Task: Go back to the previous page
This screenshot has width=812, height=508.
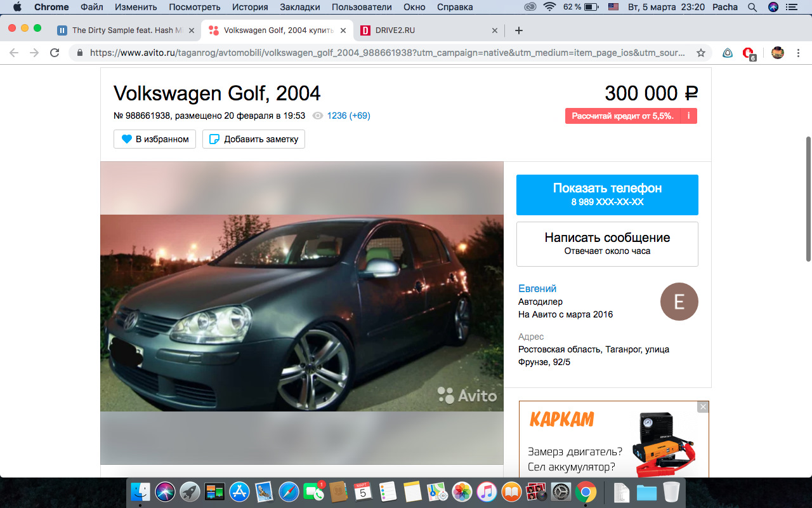Action: pos(14,53)
